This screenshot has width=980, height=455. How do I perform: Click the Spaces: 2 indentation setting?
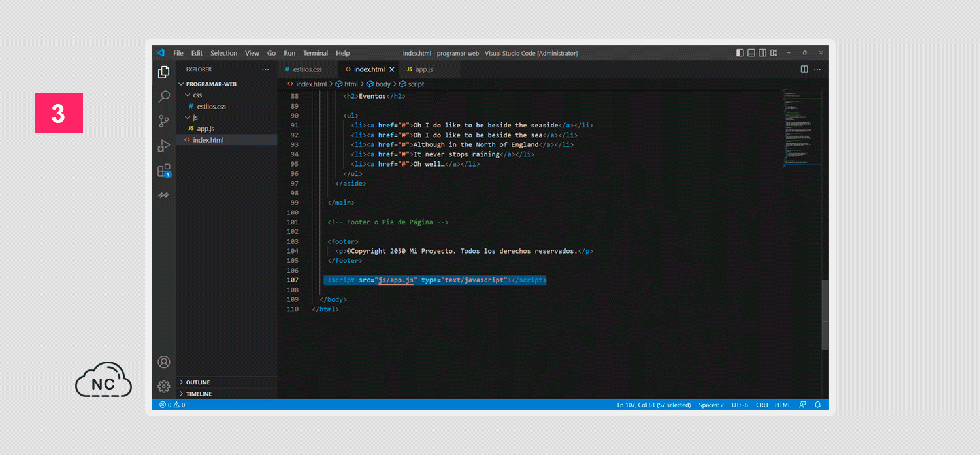(x=711, y=405)
